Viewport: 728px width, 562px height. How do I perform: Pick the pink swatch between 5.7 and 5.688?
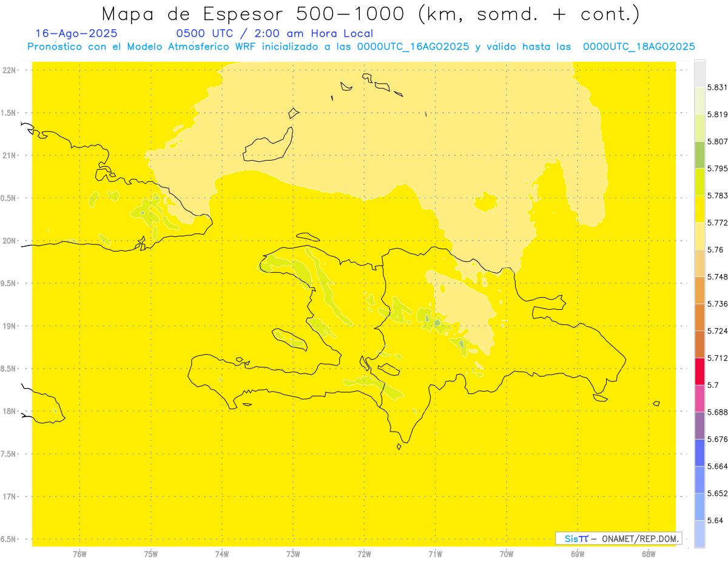[x=699, y=398]
